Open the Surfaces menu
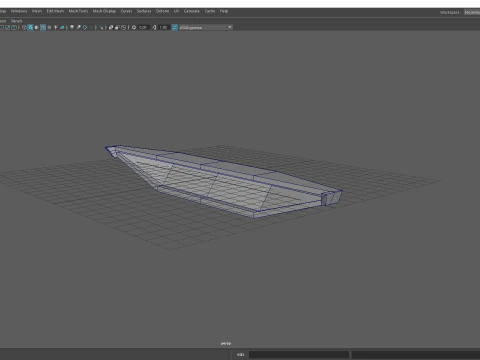The height and width of the screenshot is (360, 480). click(144, 11)
